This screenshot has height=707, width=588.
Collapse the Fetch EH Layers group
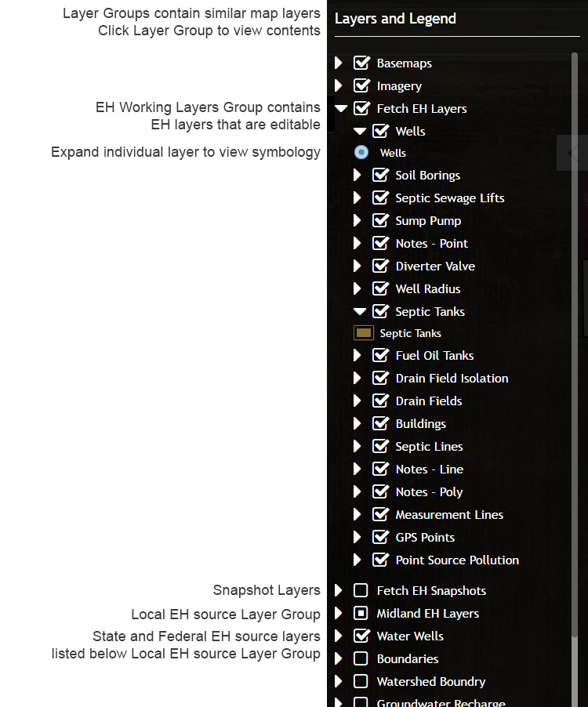pyautogui.click(x=340, y=109)
